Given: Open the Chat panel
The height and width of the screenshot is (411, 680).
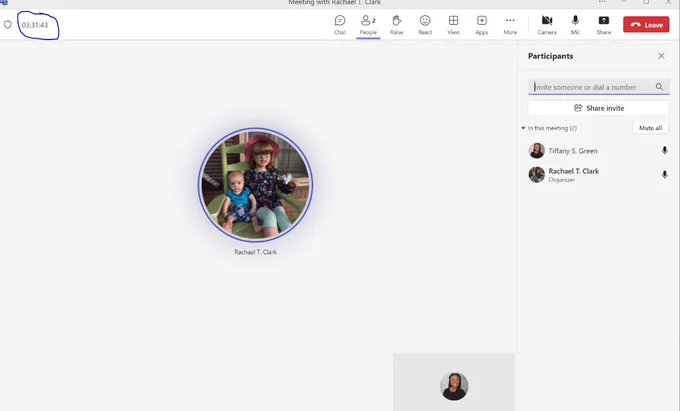Looking at the screenshot, I should pos(340,25).
